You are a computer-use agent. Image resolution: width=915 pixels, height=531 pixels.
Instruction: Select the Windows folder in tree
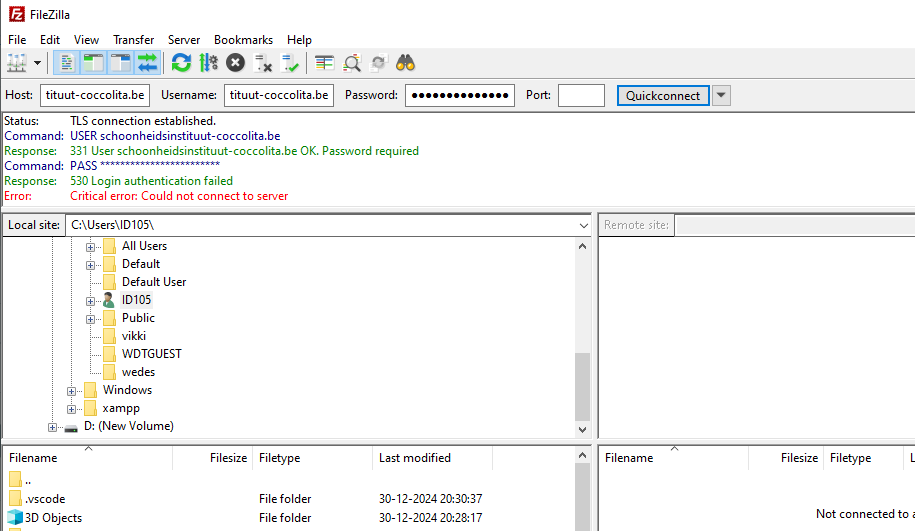pos(127,390)
